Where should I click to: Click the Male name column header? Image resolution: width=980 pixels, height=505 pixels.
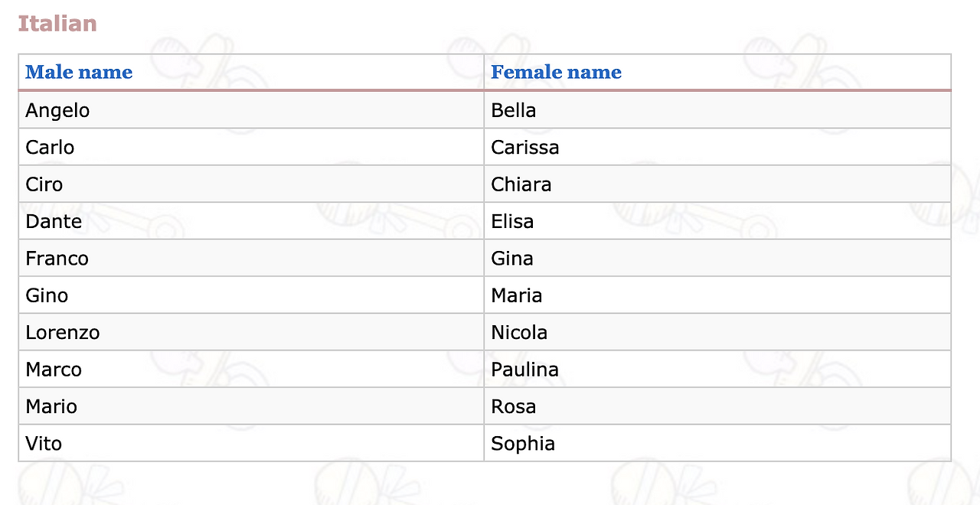click(79, 73)
